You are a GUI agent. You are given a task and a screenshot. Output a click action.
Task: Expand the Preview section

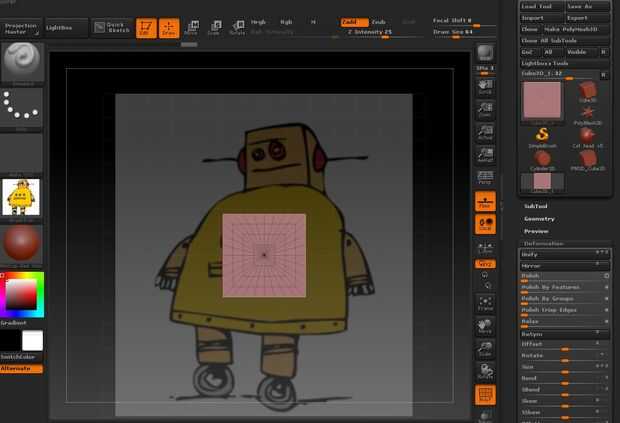click(536, 231)
